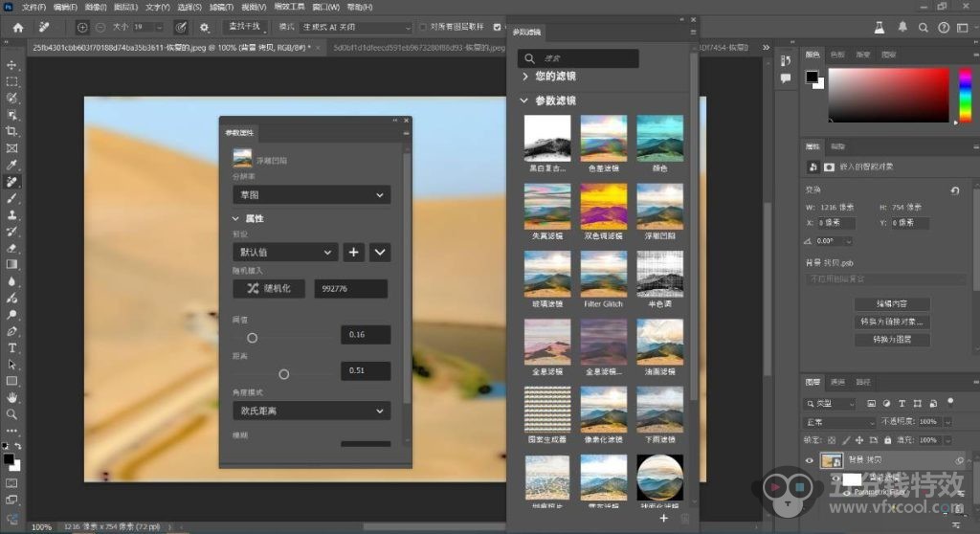
Task: Select the Eraser tool
Action: pos(11,248)
